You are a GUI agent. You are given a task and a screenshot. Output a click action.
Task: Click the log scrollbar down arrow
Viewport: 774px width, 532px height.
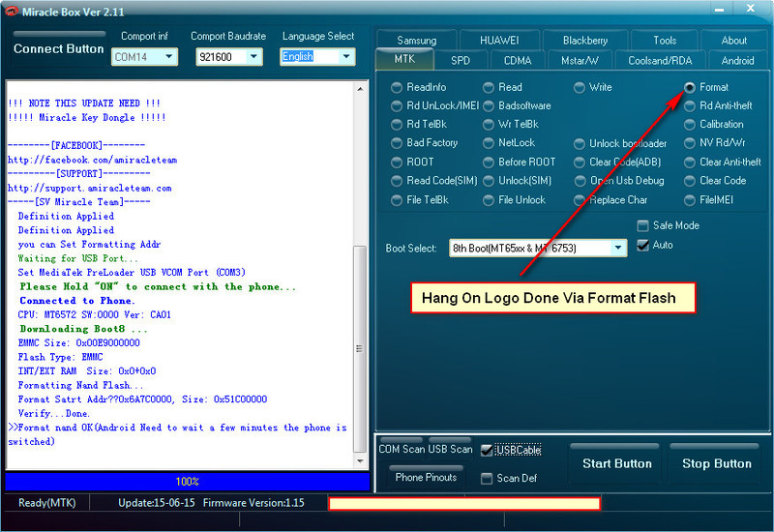(x=360, y=461)
